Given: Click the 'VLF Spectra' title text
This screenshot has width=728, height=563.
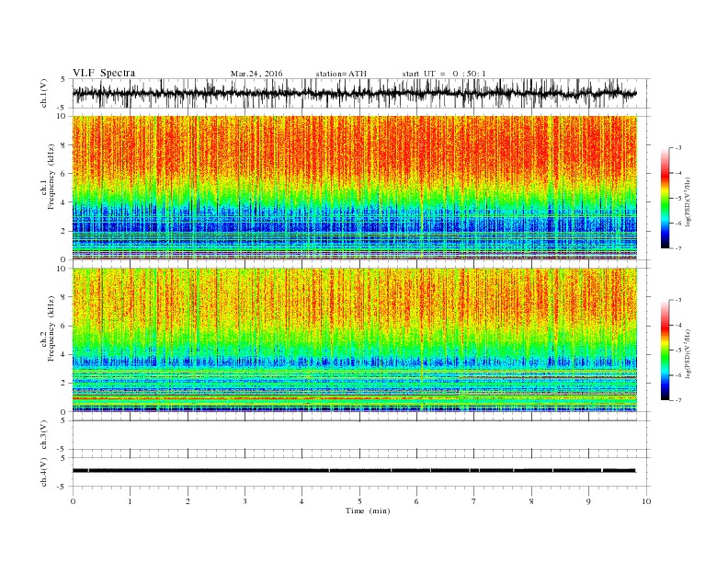Looking at the screenshot, I should tap(104, 73).
